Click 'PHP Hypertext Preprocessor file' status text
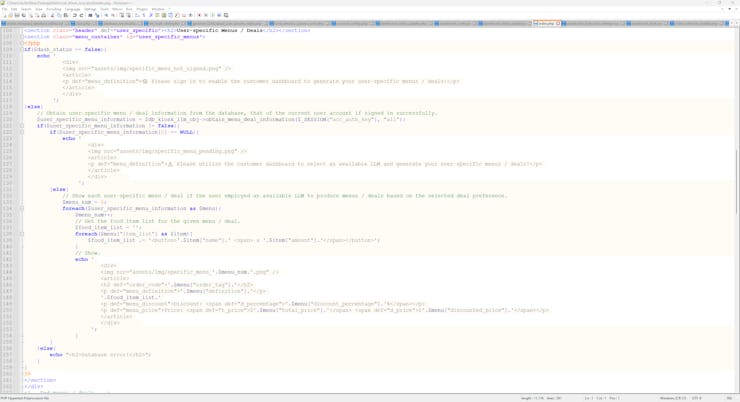Image resolution: width=740 pixels, height=402 pixels. tap(25, 398)
